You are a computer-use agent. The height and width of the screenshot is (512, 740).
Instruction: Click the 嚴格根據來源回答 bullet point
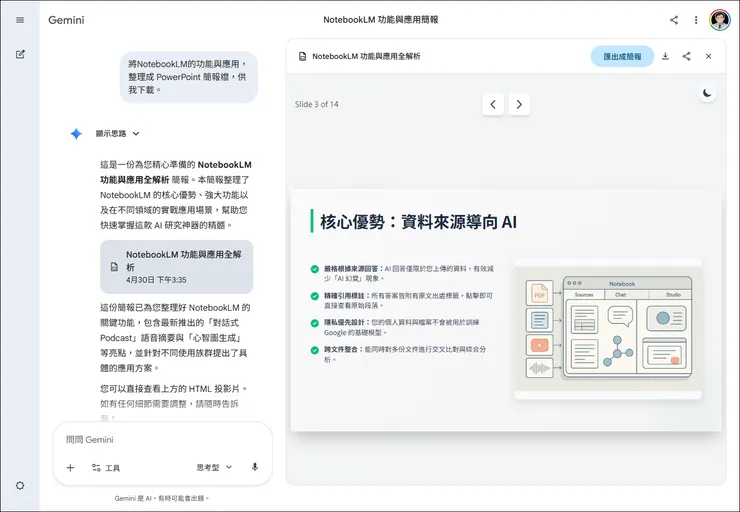[x=403, y=273]
